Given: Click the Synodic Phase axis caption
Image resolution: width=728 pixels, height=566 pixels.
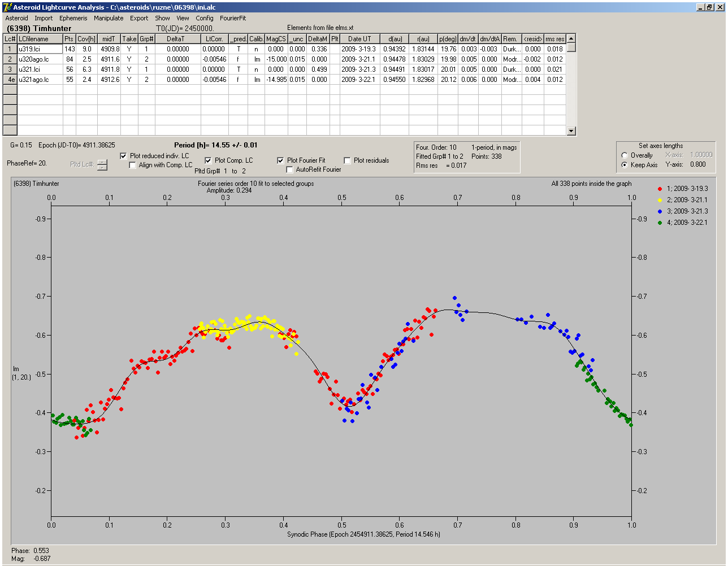Looking at the screenshot, I should 363,534.
